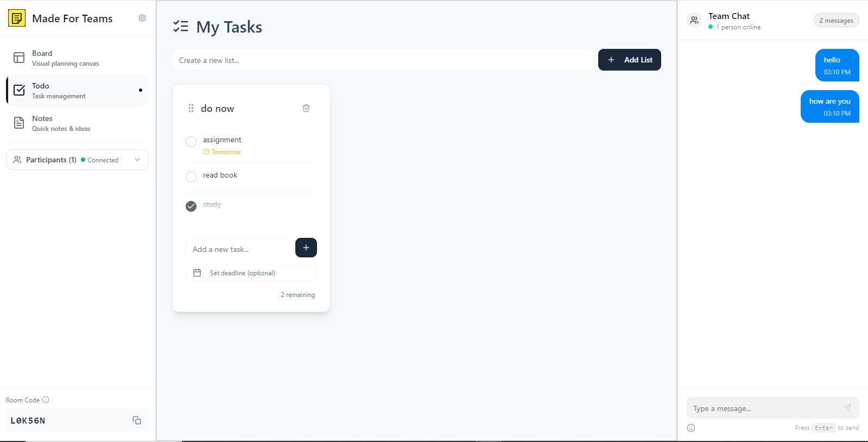Click the Add List button
This screenshot has height=442, width=868.
(630, 60)
